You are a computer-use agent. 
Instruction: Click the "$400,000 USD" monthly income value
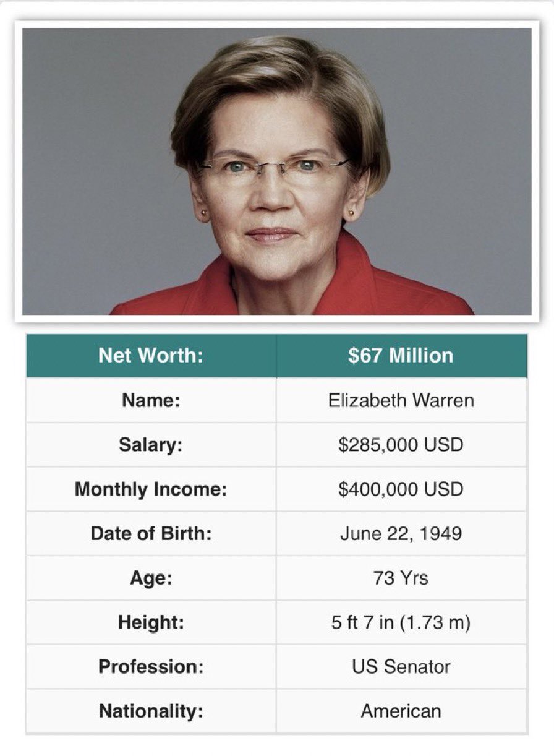coord(401,489)
